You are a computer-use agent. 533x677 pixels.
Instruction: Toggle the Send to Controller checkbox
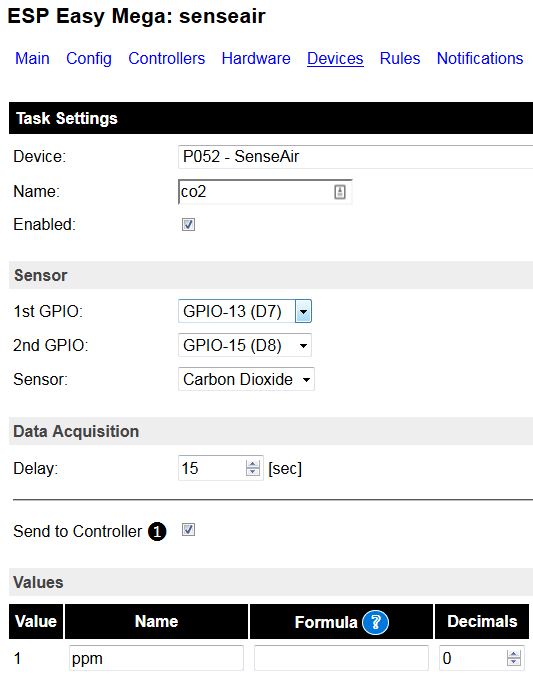188,529
